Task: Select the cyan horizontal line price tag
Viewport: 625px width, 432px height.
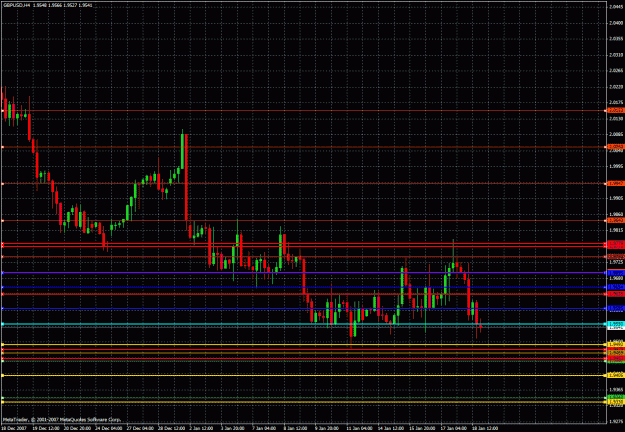Action: 615,324
